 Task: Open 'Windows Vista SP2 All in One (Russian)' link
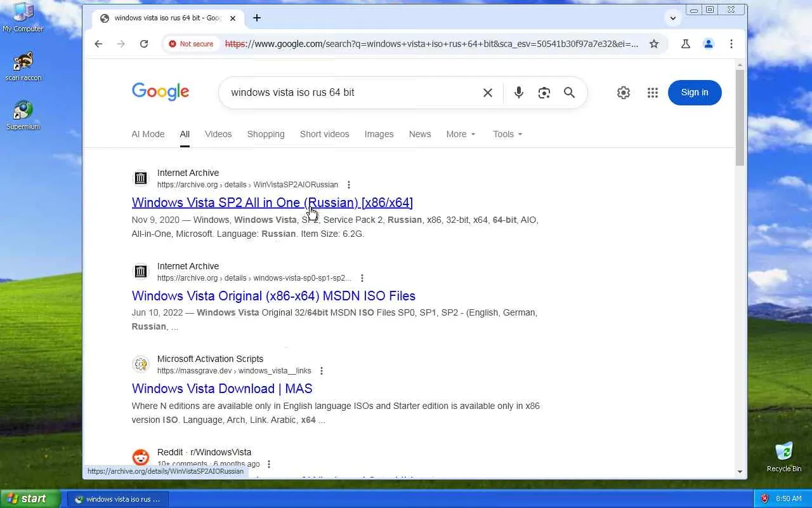click(x=272, y=203)
